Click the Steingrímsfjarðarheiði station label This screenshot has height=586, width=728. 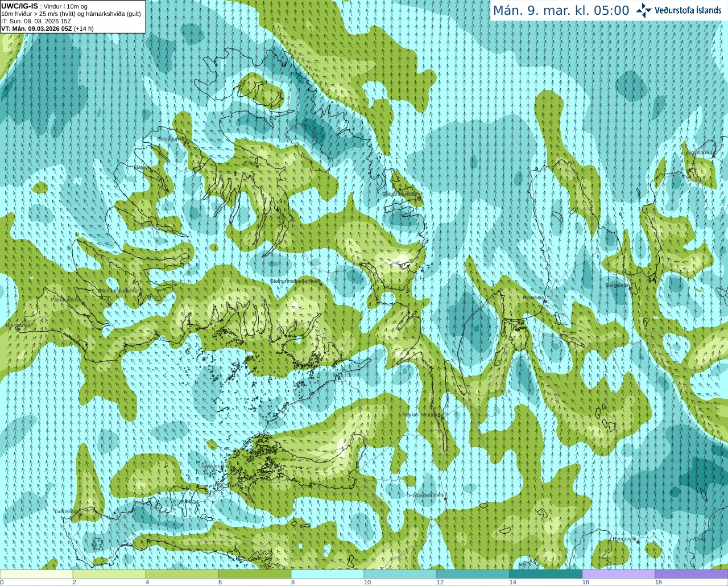(295, 281)
